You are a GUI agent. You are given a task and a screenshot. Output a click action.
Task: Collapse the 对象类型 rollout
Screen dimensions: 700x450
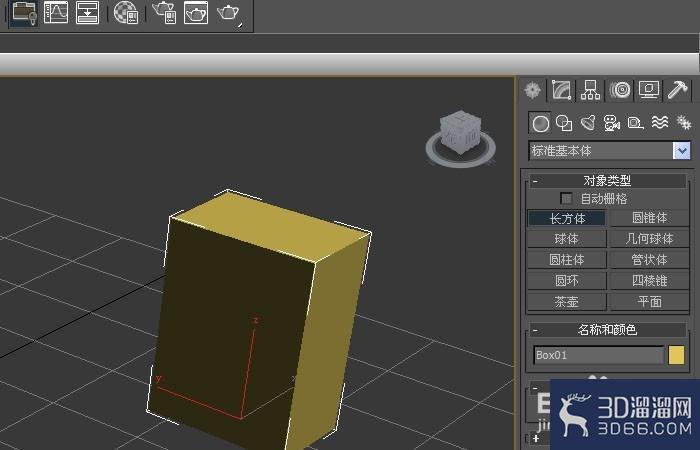tap(608, 181)
